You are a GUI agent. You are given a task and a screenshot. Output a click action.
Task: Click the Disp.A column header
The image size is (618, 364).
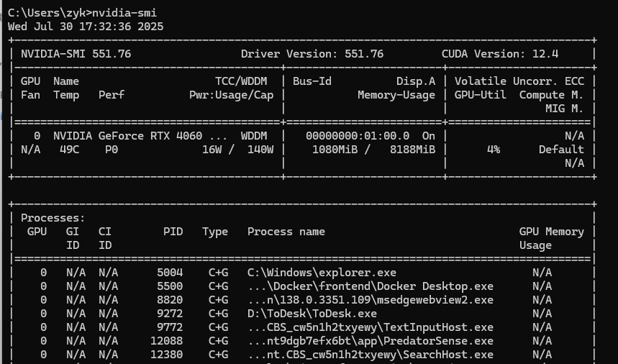tap(416, 81)
